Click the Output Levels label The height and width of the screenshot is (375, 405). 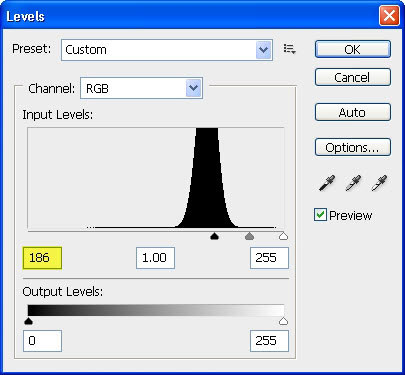pos(63,292)
